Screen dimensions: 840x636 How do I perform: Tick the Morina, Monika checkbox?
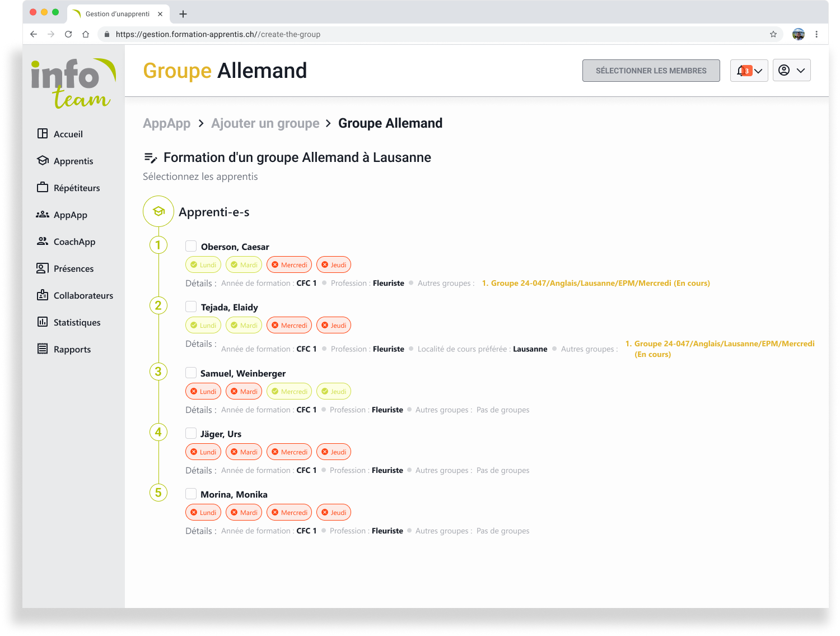coord(191,494)
